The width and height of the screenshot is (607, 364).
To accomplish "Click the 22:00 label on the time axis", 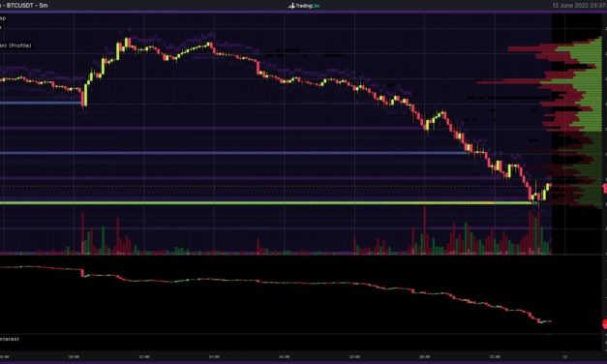I will coord(495,356).
